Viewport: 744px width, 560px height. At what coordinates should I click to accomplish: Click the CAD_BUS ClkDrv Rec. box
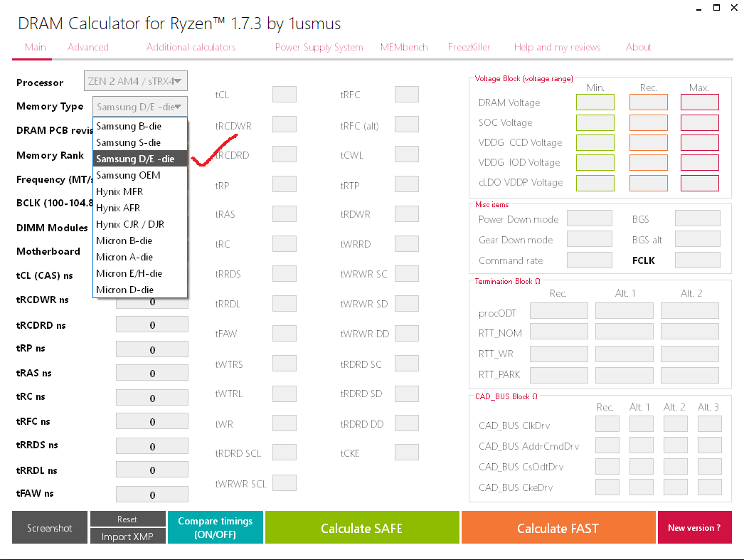point(607,424)
